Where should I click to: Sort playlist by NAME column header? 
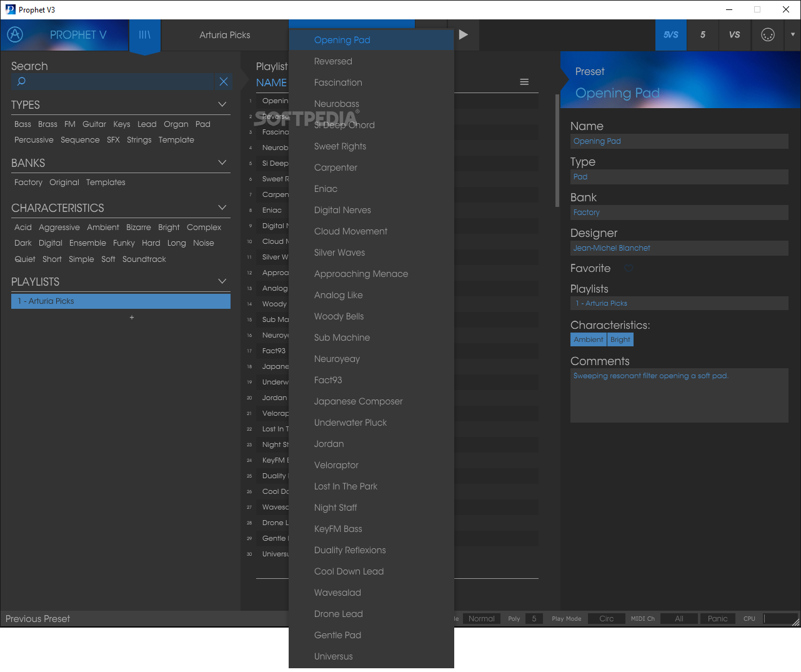pos(271,83)
